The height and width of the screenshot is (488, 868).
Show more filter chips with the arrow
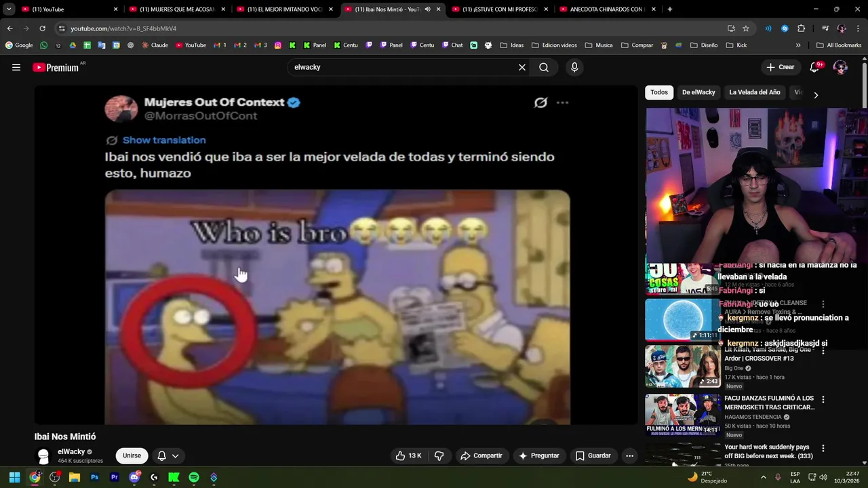[x=816, y=95]
